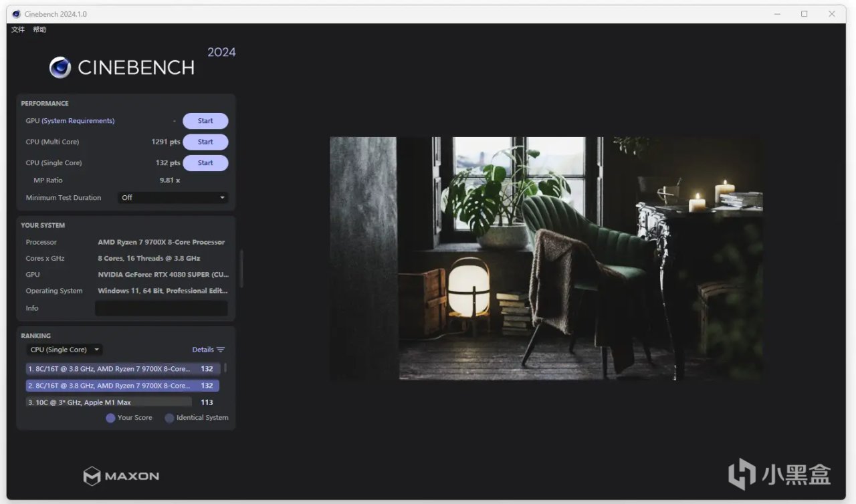Click the MP Ratio 9.81 x value
The image size is (856, 504).
170,180
